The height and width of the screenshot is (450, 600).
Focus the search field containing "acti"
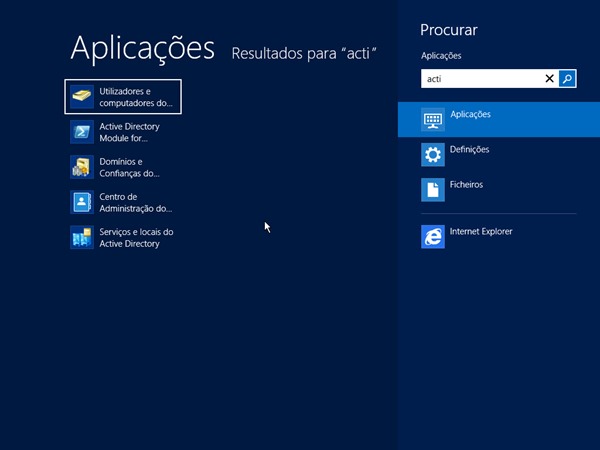click(482, 79)
